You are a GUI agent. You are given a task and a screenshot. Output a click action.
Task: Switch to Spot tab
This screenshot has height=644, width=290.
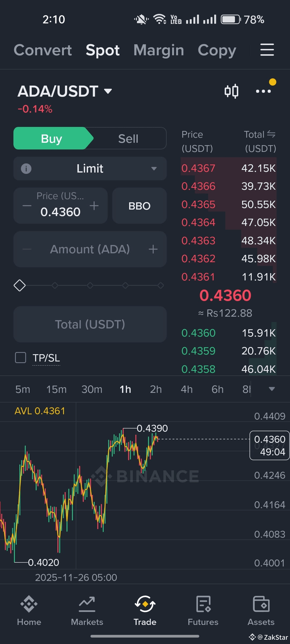(103, 50)
